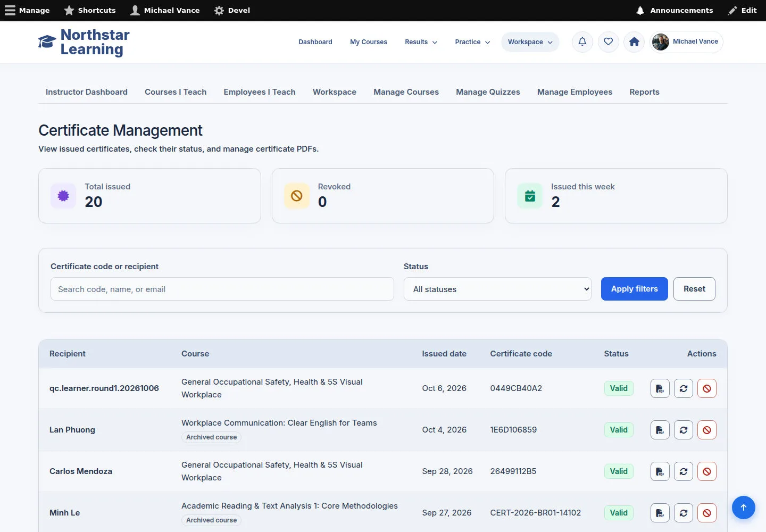The width and height of the screenshot is (766, 532).
Task: Open the Manage Employees tab
Action: click(x=574, y=92)
